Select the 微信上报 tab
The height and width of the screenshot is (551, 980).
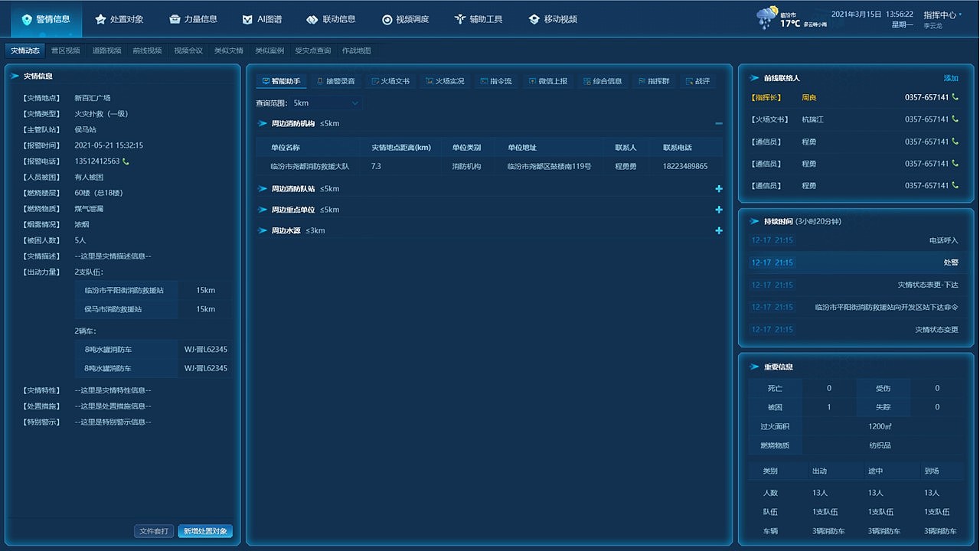click(x=549, y=81)
